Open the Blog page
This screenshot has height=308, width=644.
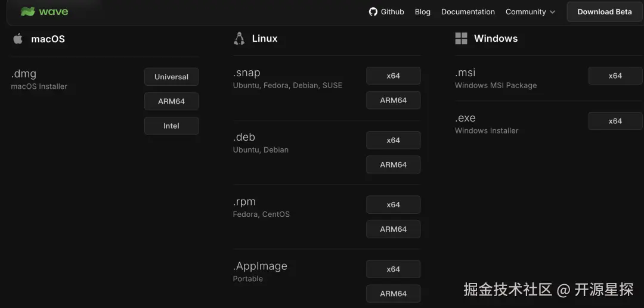pyautogui.click(x=422, y=12)
